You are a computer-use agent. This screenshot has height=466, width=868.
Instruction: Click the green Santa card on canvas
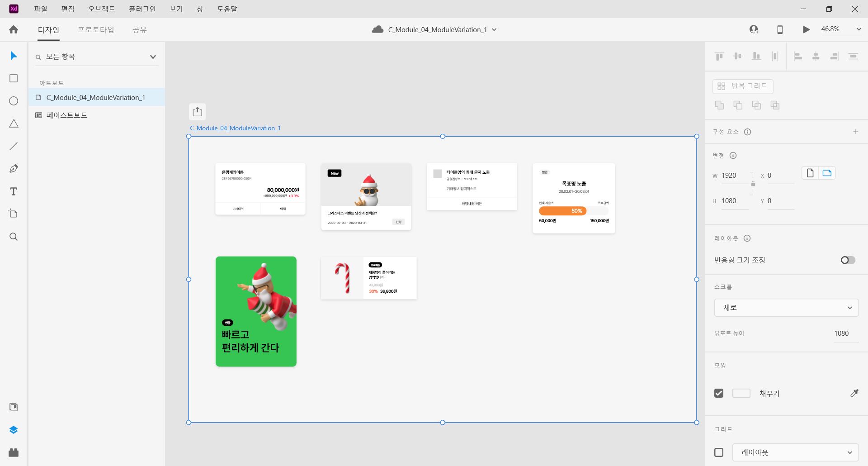click(x=256, y=311)
